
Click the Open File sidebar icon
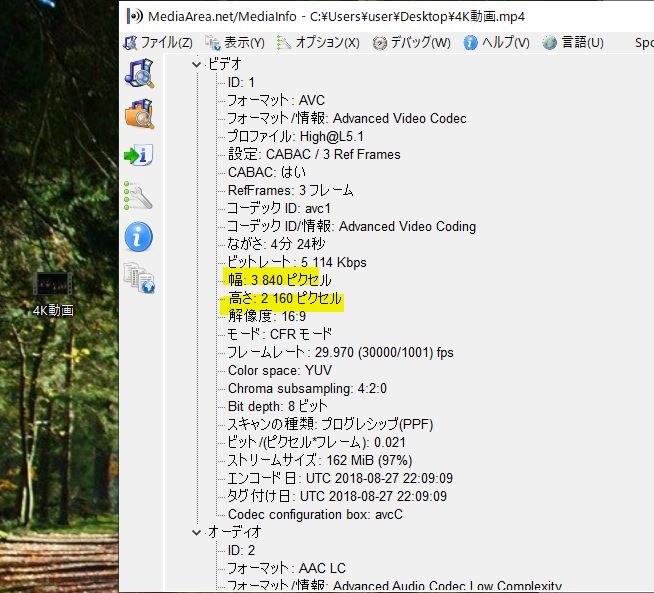139,73
